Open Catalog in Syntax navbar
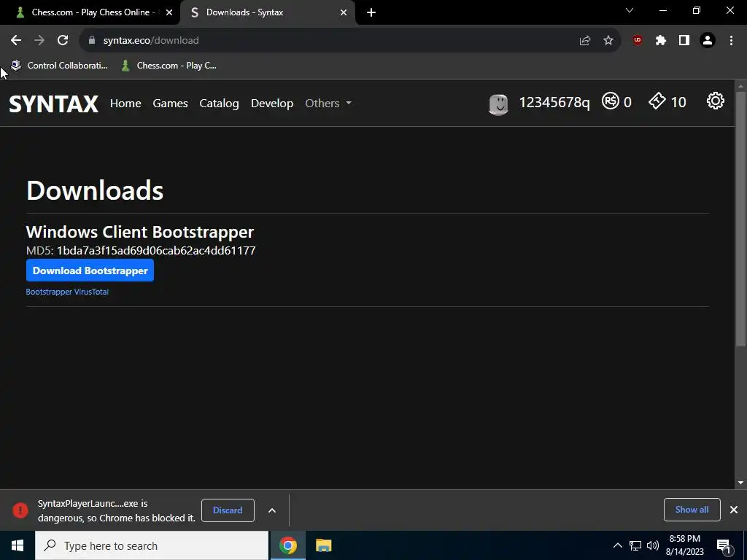Image resolution: width=747 pixels, height=560 pixels. (x=219, y=104)
